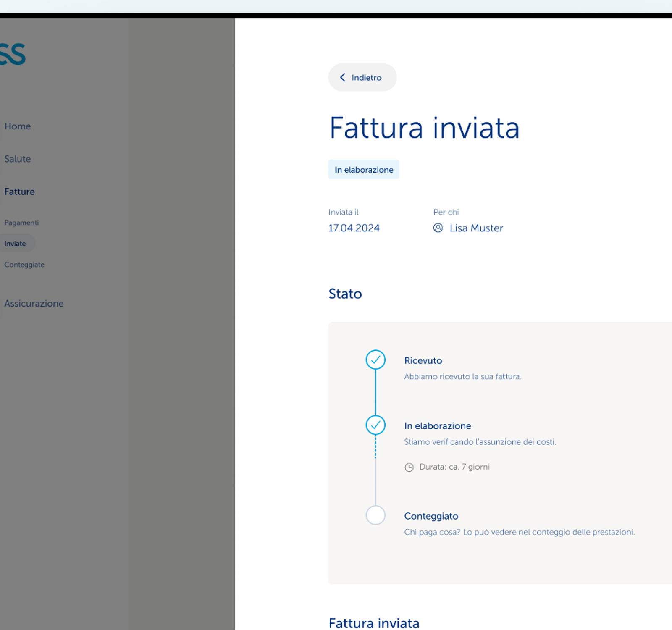Image resolution: width=672 pixels, height=630 pixels.
Task: Select Conteggiate under Fatture
Action: (x=24, y=265)
